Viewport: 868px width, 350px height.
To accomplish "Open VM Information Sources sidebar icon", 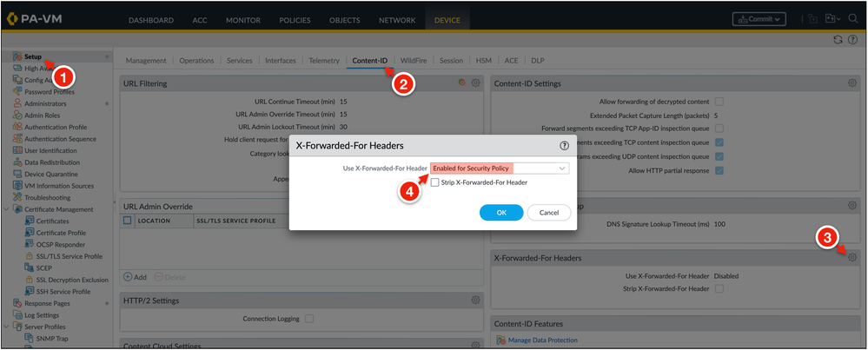I will pyautogui.click(x=17, y=186).
